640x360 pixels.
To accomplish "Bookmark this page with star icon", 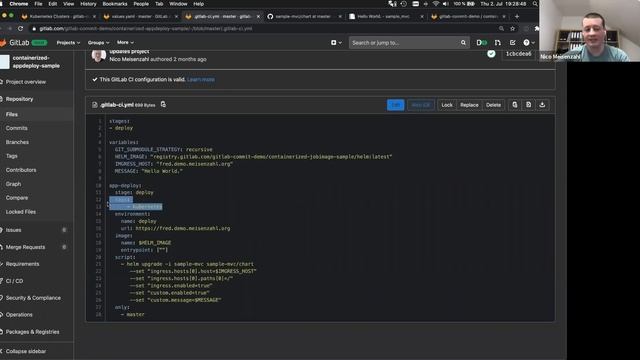I will tap(513, 29).
